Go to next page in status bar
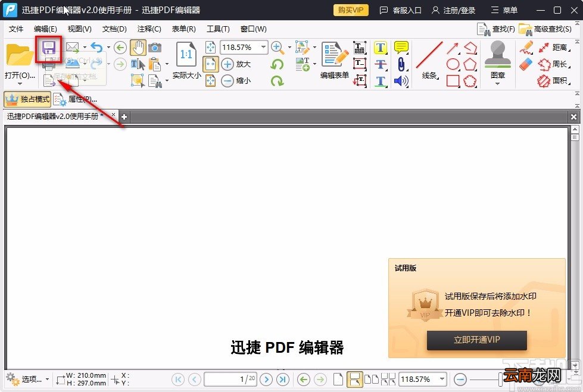 (x=266, y=380)
